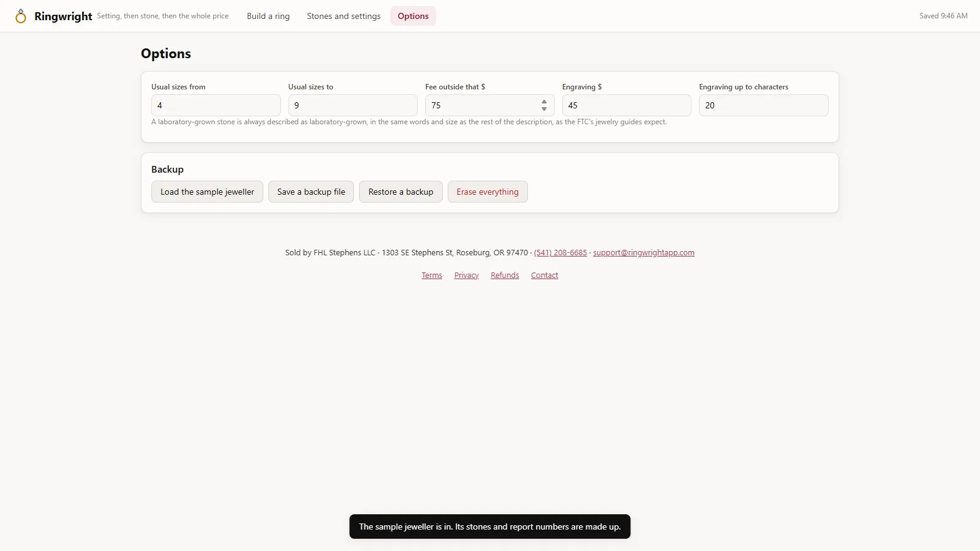Viewport: 980px width, 551px height.
Task: Click the Ringwright ring logo icon
Action: (x=21, y=17)
